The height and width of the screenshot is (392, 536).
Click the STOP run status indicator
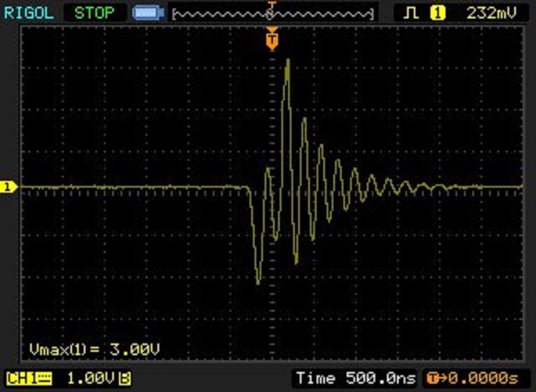pyautogui.click(x=95, y=13)
